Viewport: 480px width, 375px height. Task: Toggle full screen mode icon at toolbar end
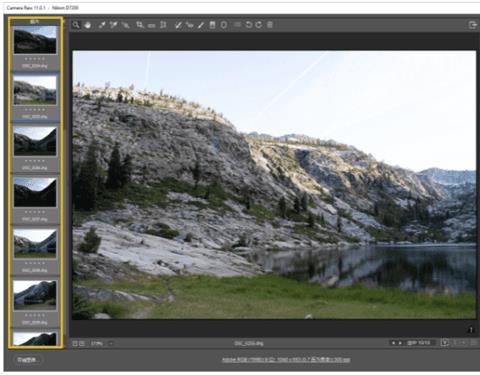(472, 25)
